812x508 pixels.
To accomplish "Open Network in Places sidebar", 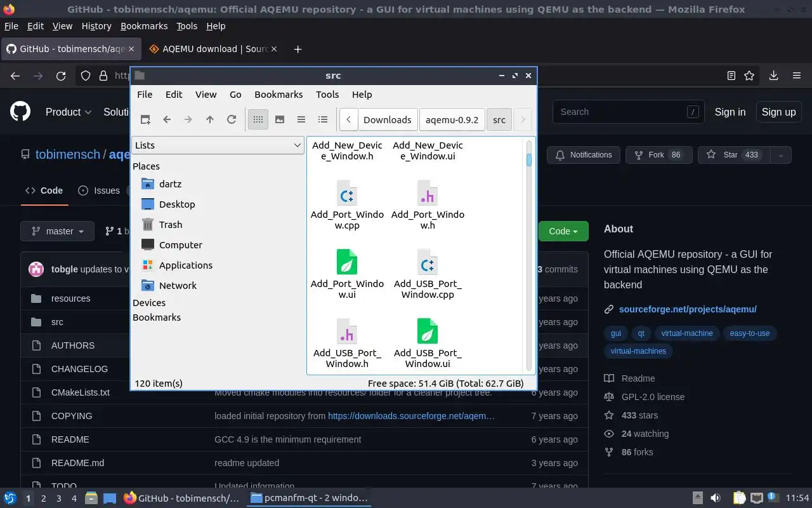I will pos(178,285).
